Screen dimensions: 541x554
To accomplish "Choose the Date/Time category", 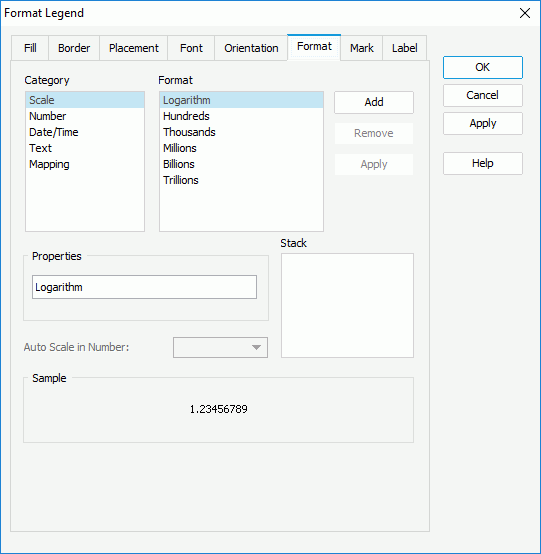I will pos(85,132).
